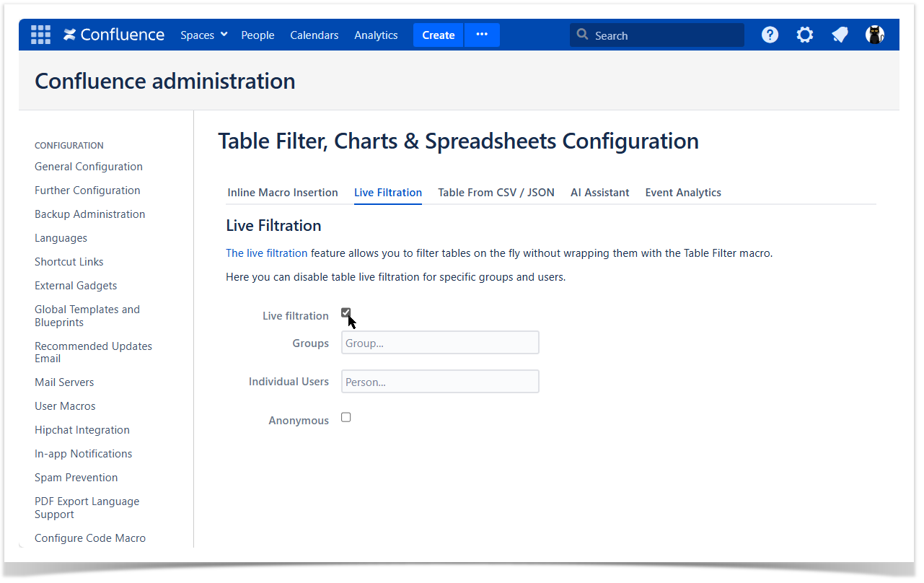The width and height of the screenshot is (924, 583).
Task: Switch to the AI Assistant tab
Action: coord(599,193)
